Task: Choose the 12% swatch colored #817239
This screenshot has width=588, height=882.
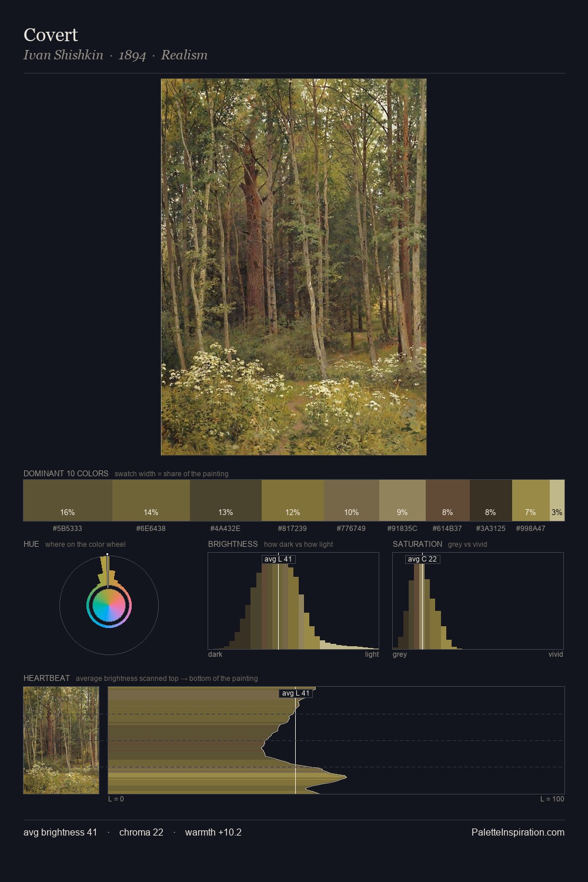Action: click(x=293, y=500)
